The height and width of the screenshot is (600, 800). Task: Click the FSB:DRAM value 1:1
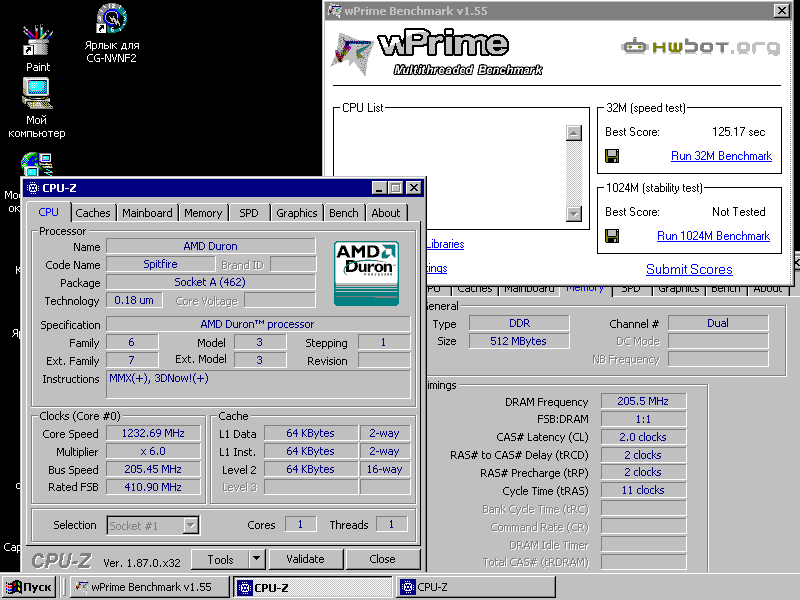point(643,419)
